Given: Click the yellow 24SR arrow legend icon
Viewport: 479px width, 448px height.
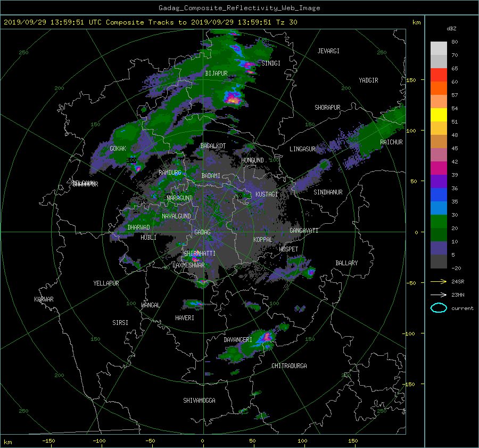Looking at the screenshot, I should [439, 281].
